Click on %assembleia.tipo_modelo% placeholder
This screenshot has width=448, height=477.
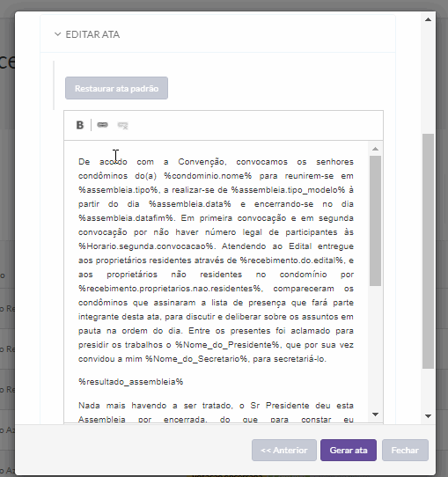pyautogui.click(x=288, y=190)
